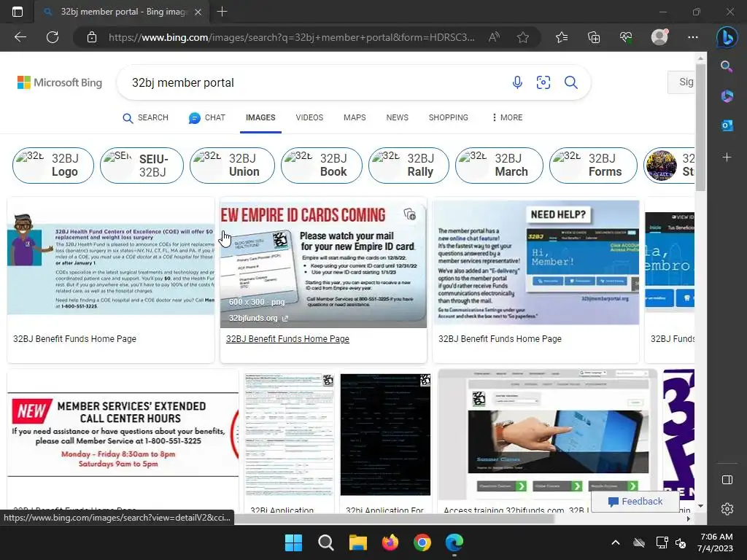Select the IMAGES tab
Screen dimensions: 747x560
(x=260, y=117)
